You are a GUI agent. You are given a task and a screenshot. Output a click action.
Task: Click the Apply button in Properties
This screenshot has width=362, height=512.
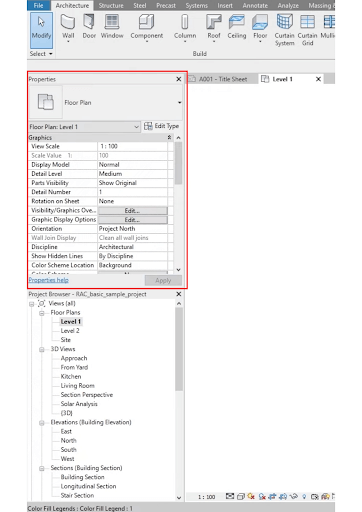(163, 280)
